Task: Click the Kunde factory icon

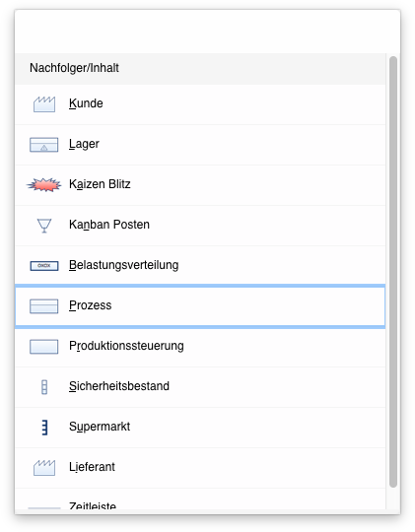Action: [x=44, y=104]
